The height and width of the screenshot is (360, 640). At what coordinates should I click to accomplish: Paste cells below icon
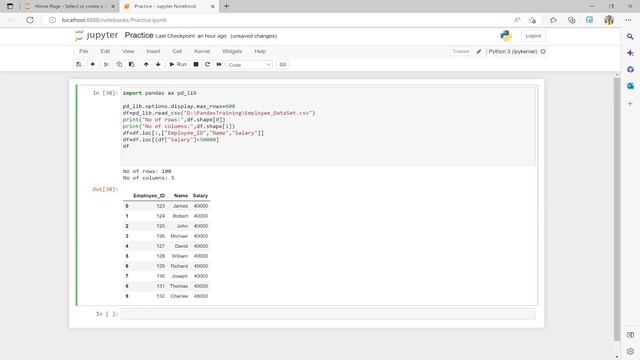click(131, 64)
